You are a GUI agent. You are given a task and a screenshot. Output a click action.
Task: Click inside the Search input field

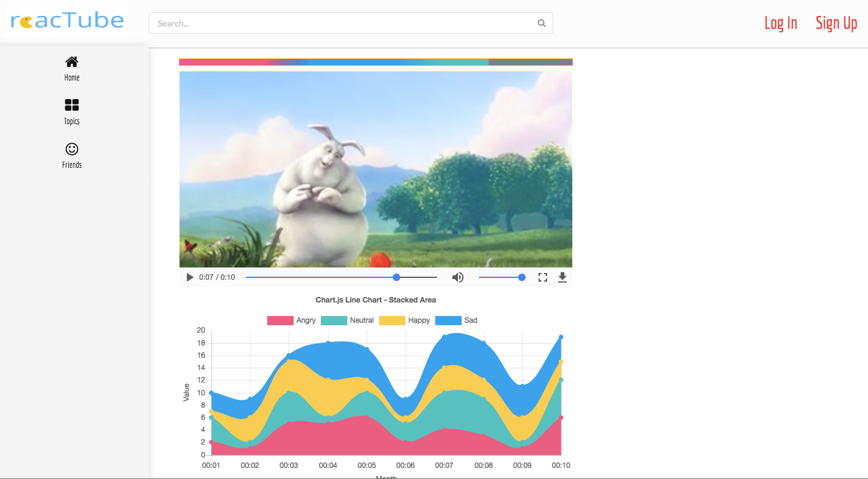point(351,23)
